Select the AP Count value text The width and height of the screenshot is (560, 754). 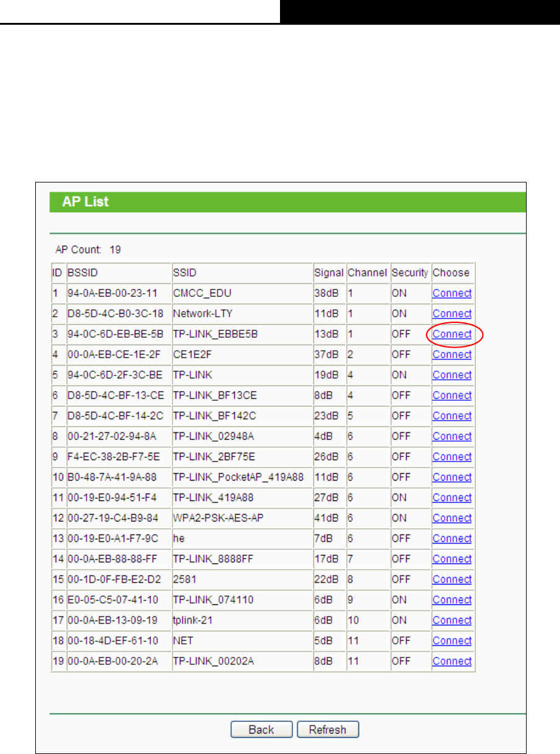coord(115,250)
